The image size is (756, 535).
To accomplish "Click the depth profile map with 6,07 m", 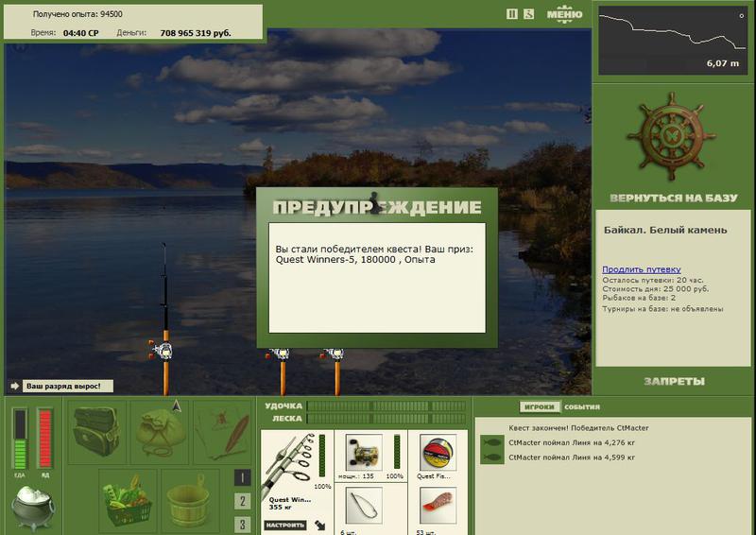I will [673, 41].
